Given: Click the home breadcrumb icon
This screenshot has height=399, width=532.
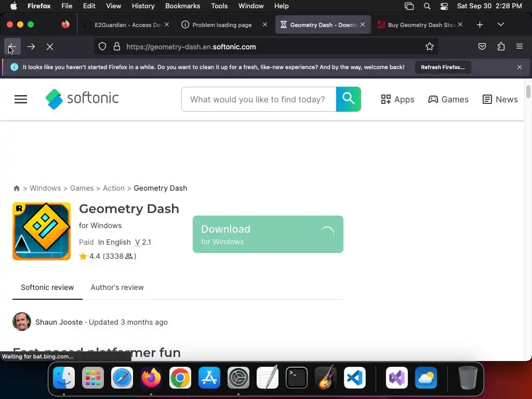Looking at the screenshot, I should pos(16,188).
